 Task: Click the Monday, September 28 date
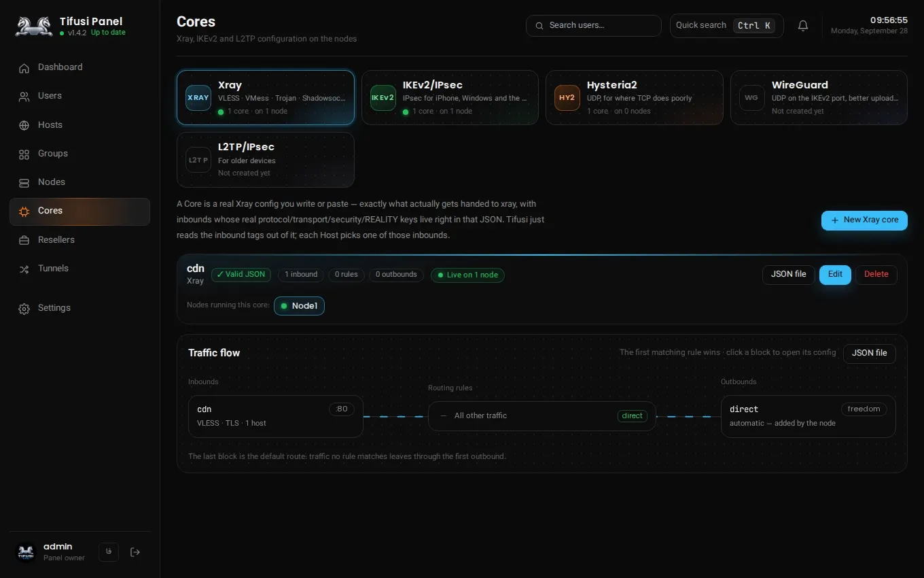click(x=869, y=31)
